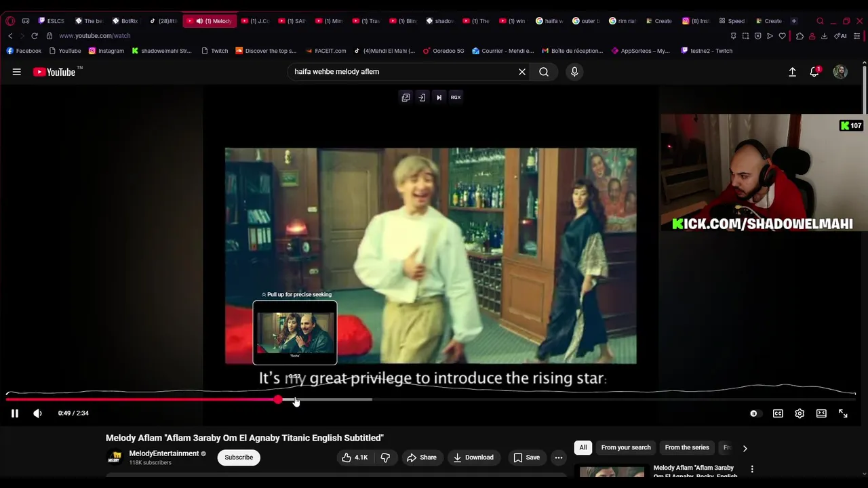
Task: Open YouTube notifications bell
Action: coord(814,72)
